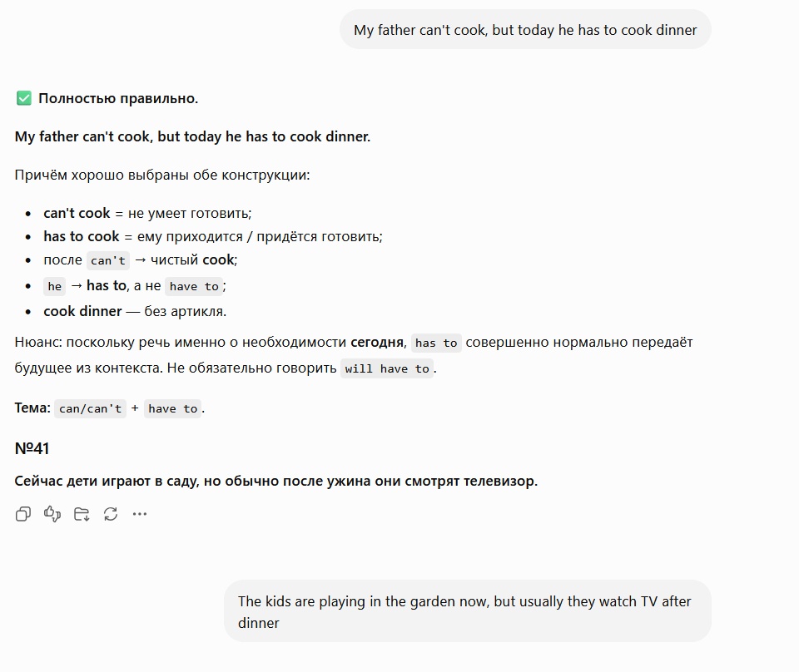
Task: Click the №41 heading
Action: coord(32,448)
